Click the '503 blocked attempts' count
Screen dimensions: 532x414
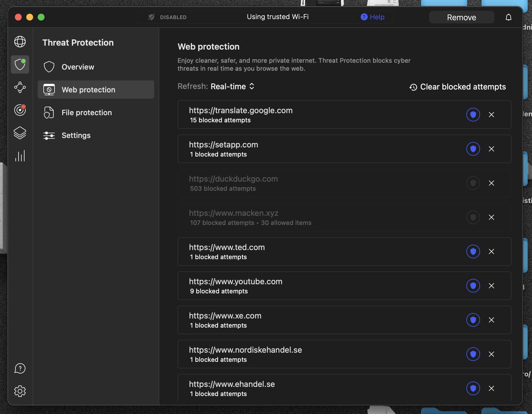click(223, 188)
